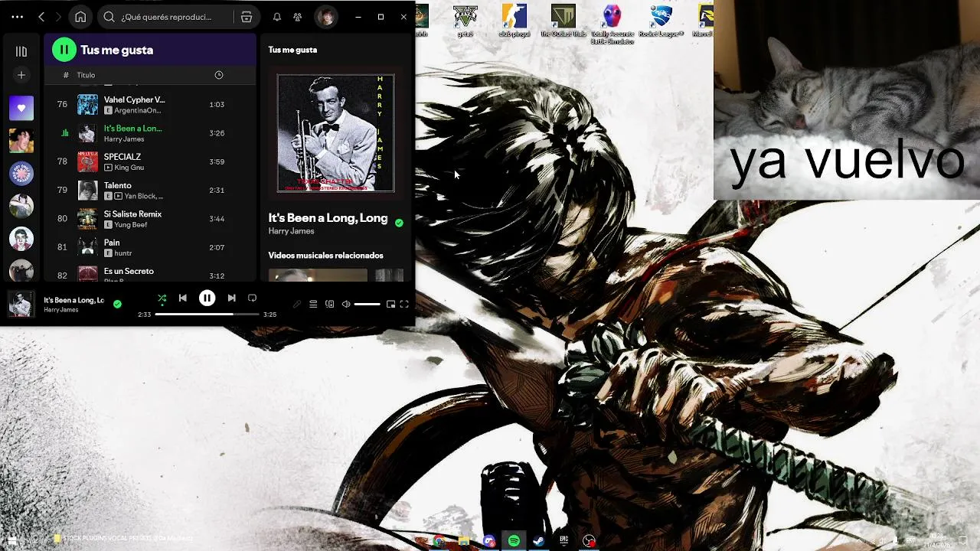Skip to the next track

point(231,298)
